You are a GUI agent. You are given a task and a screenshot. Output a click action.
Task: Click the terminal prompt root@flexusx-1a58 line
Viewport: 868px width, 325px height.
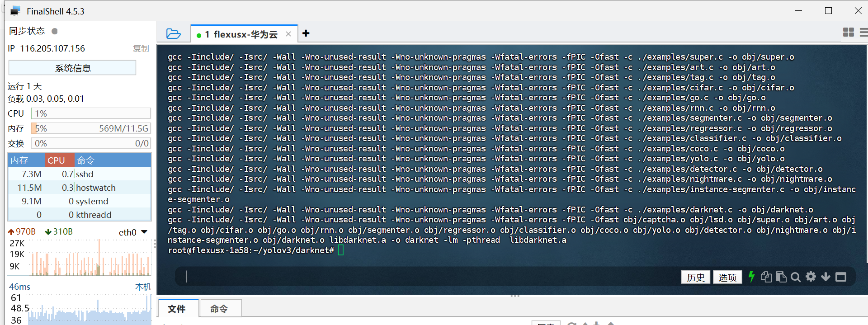[251, 250]
